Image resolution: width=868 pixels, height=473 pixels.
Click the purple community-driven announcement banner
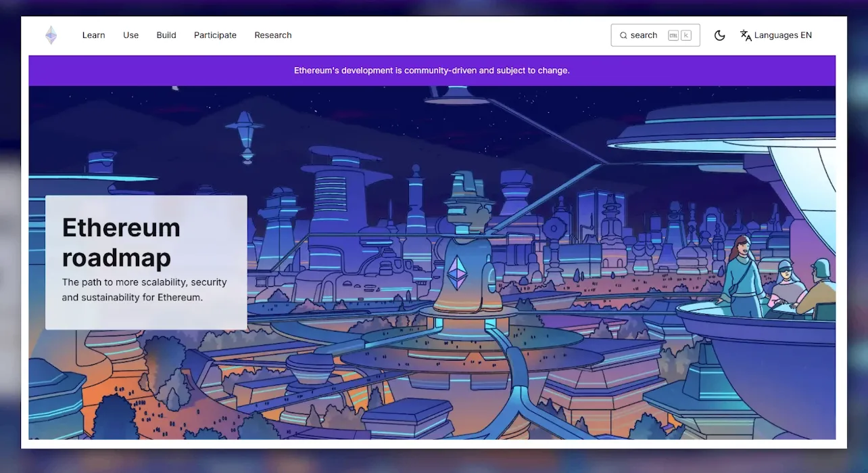tap(432, 70)
